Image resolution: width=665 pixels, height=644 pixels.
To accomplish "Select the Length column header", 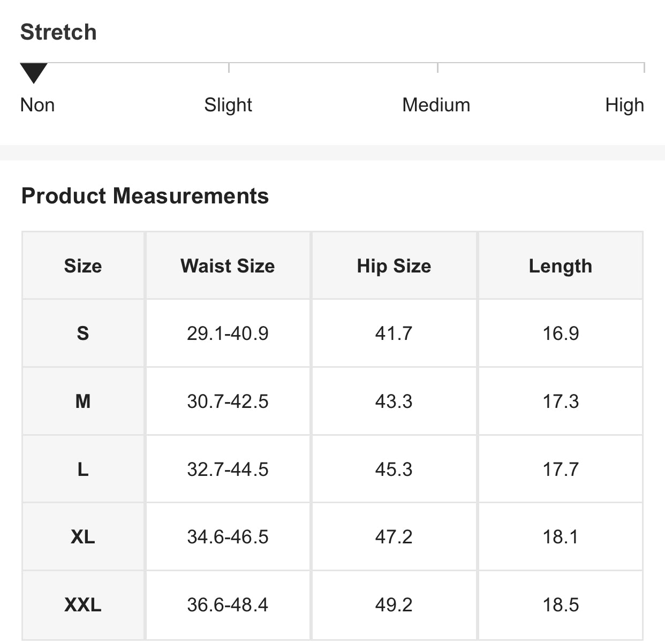I will tap(561, 266).
